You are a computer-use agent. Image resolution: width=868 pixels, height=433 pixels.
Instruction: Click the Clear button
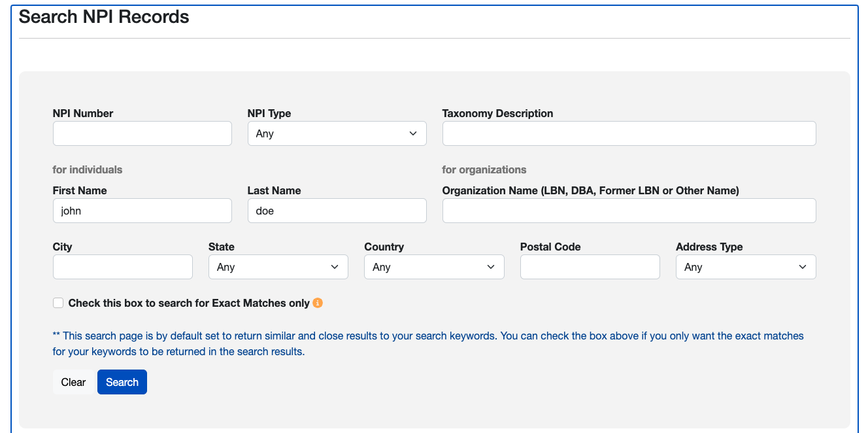coord(73,382)
